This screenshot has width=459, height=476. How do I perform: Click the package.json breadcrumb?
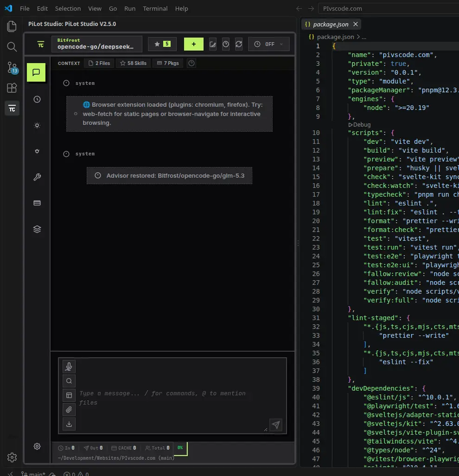335,37
